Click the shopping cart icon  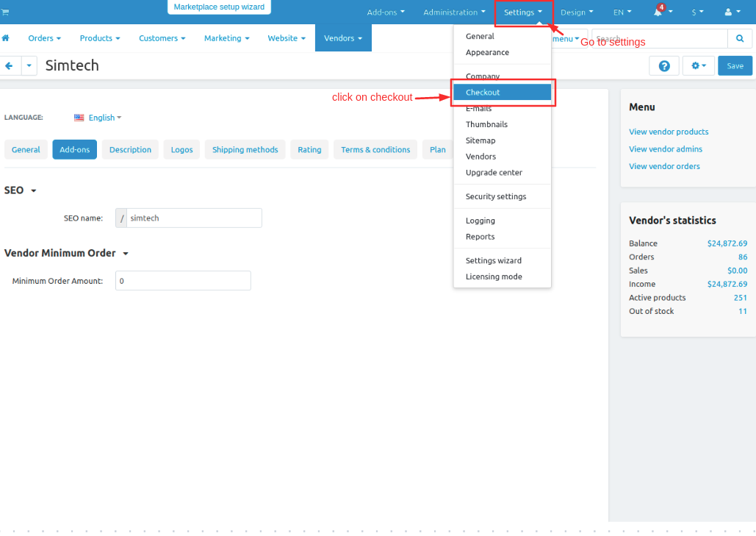click(x=5, y=12)
